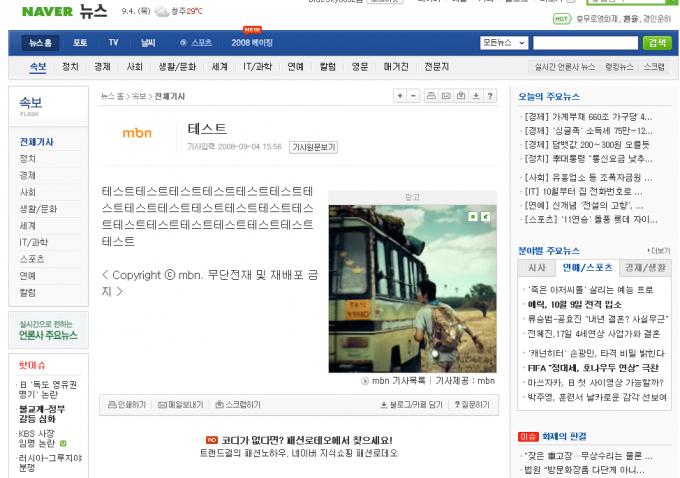The height and width of the screenshot is (478, 680).
Task: Click the scrap clipboard icon above the article
Action: (461, 96)
